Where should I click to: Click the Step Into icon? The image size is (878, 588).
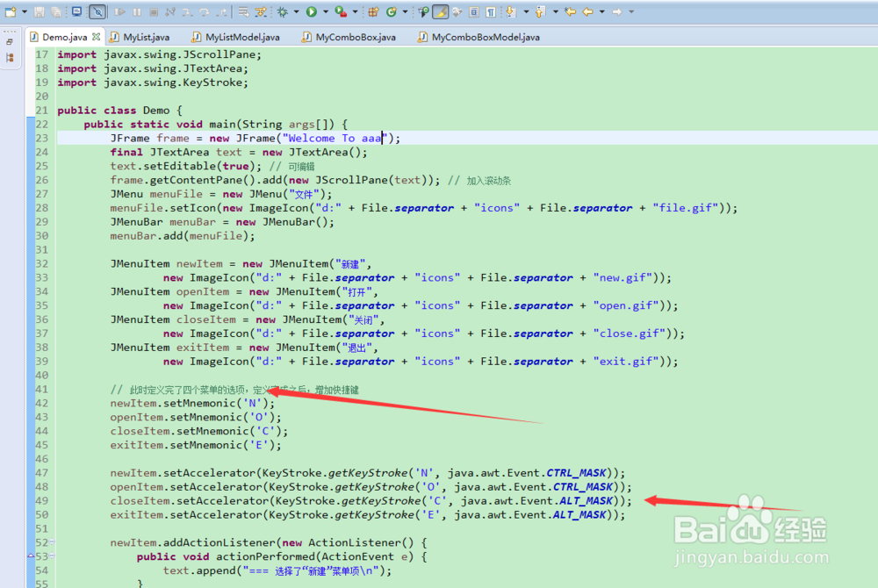click(x=188, y=11)
